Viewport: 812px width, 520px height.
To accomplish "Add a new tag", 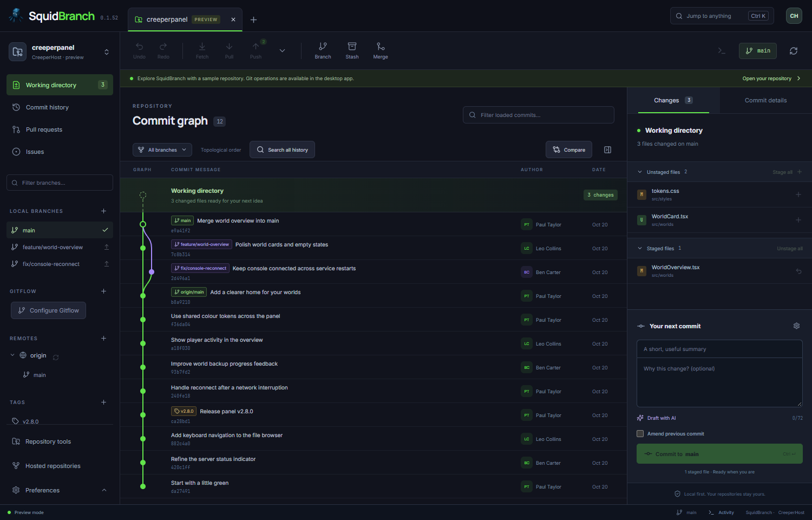I will coord(103,402).
